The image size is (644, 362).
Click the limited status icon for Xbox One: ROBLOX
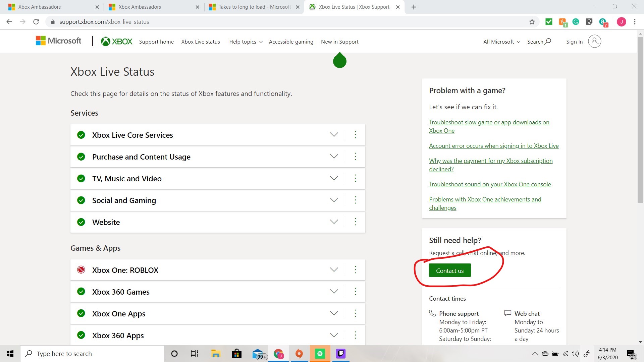[x=81, y=270]
